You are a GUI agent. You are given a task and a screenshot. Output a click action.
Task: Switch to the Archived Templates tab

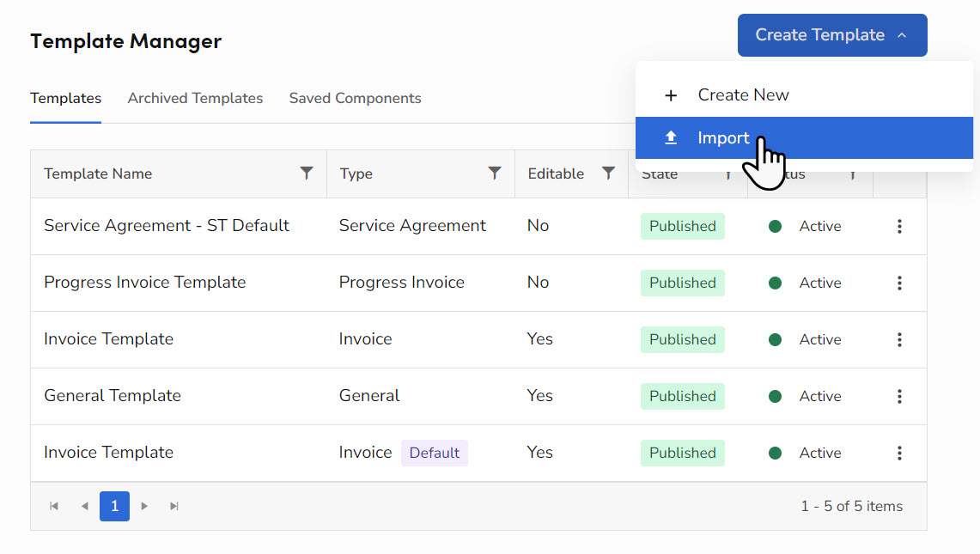[195, 98]
